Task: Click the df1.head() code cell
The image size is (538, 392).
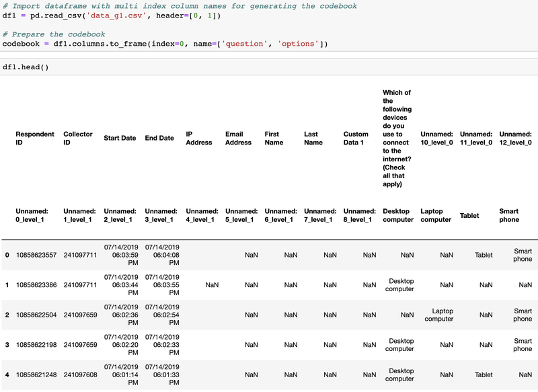Action: [x=26, y=67]
